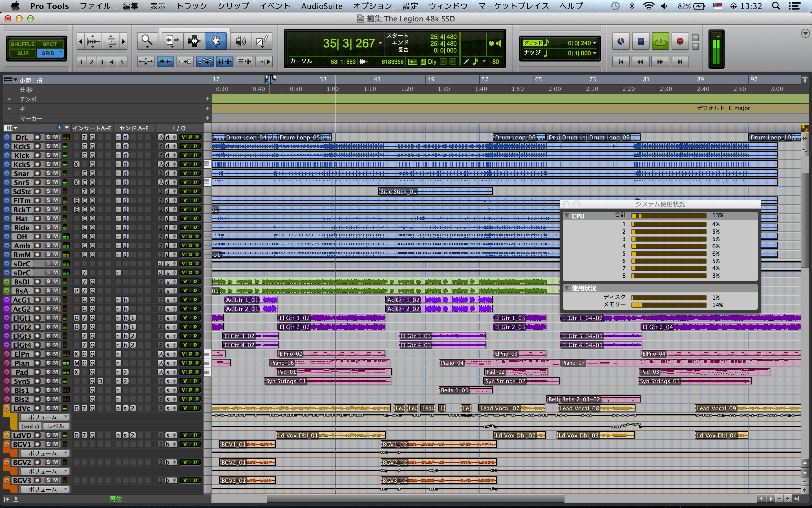Stop playback with the Stop button

click(641, 41)
